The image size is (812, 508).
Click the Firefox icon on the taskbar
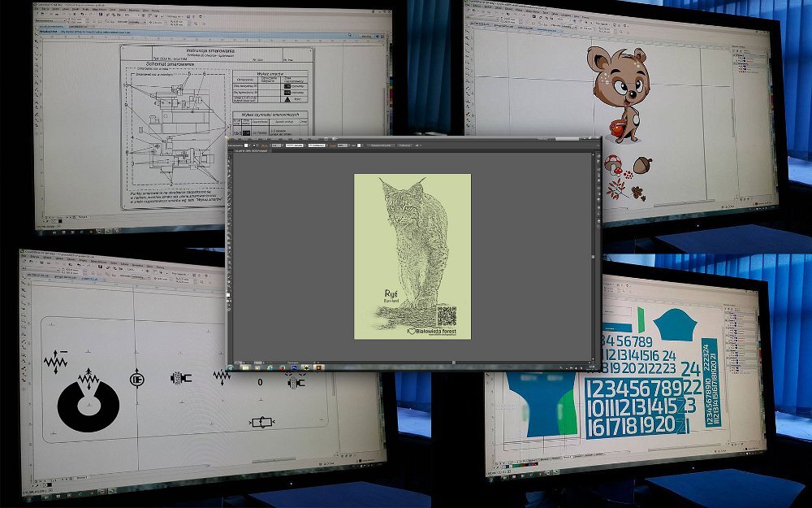pyautogui.click(x=281, y=367)
